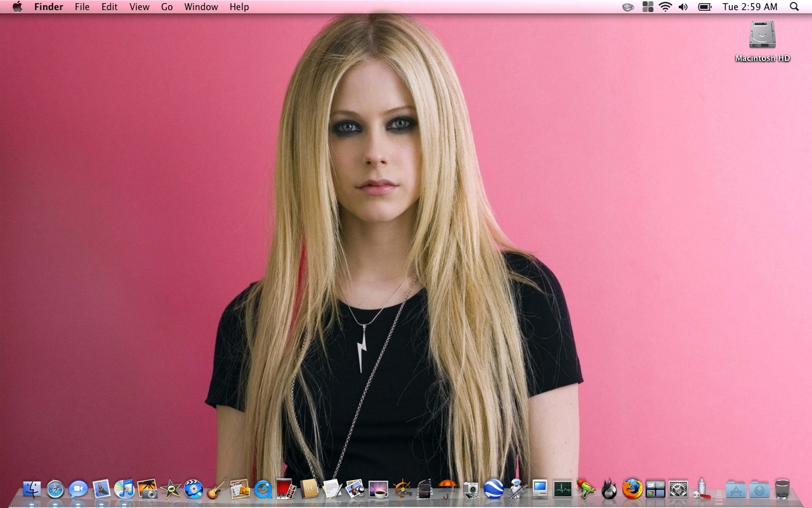
Task: Launch Safari compass icon in Dock
Action: pyautogui.click(x=55, y=489)
